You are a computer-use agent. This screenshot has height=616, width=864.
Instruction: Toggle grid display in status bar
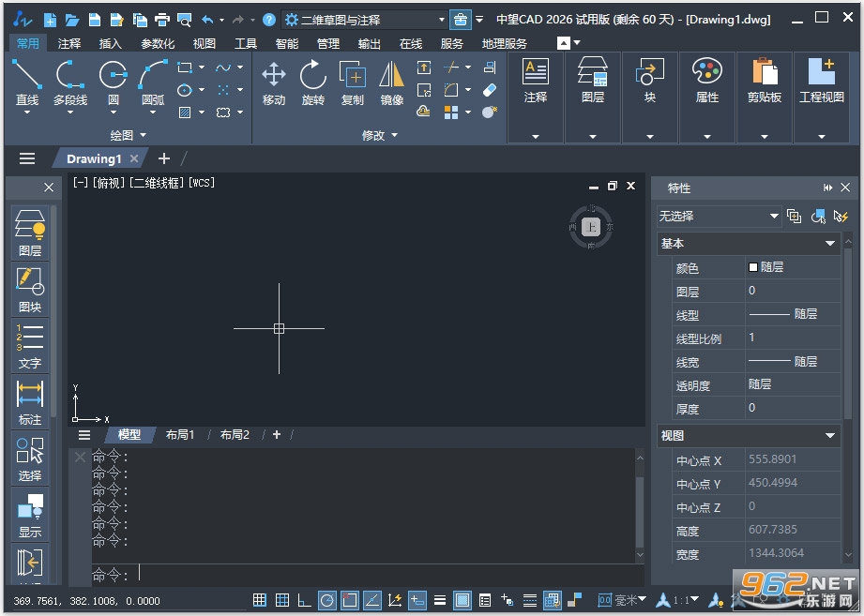282,600
